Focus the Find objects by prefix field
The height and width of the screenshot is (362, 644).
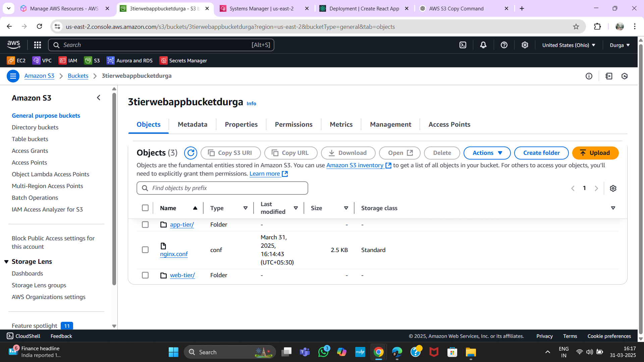click(x=222, y=188)
